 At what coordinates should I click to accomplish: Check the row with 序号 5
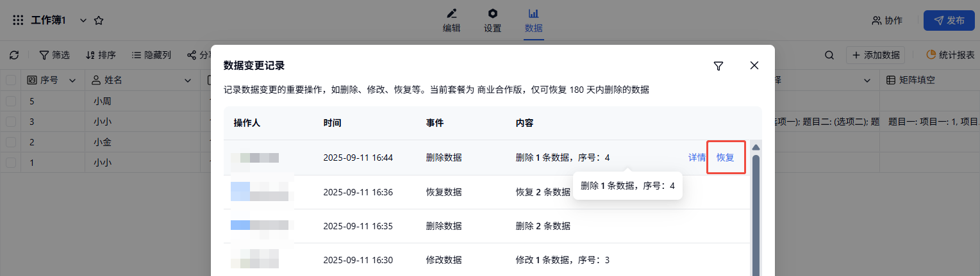[11, 101]
